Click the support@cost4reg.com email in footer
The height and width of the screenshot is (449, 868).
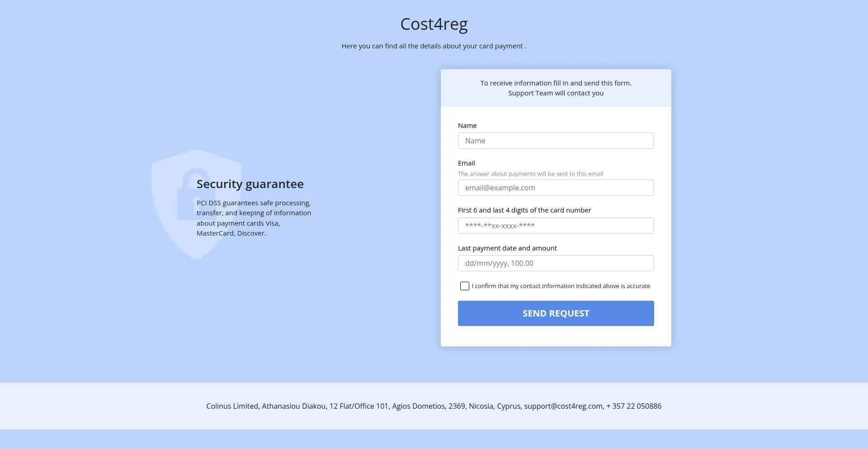(563, 406)
